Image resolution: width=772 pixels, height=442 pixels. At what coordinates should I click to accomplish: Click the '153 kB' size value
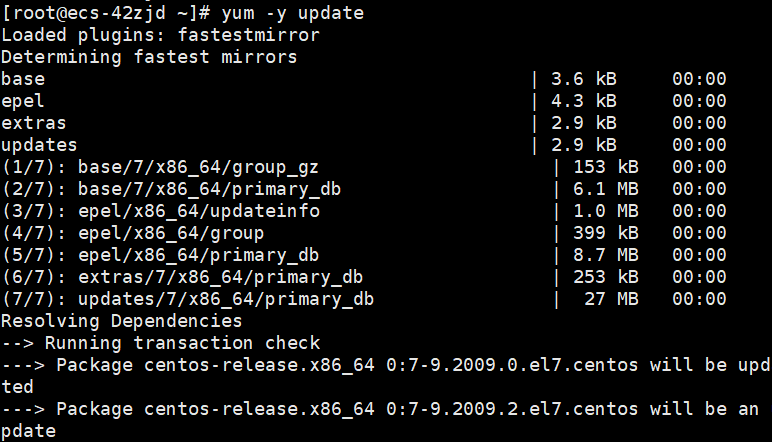click(x=606, y=167)
